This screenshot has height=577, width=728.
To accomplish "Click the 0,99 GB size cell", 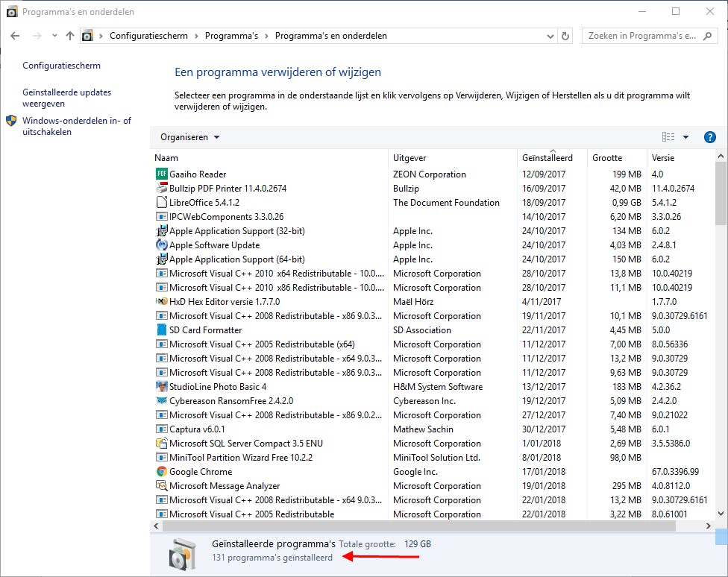I will [627, 202].
